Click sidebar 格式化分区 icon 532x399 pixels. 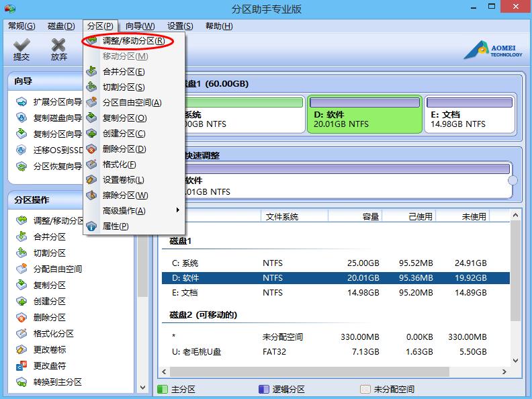pyautogui.click(x=21, y=333)
